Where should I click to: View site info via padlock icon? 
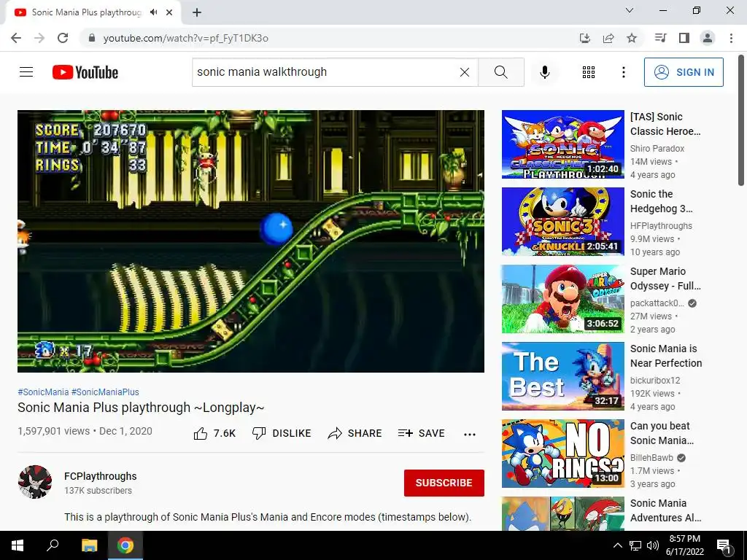click(x=92, y=38)
